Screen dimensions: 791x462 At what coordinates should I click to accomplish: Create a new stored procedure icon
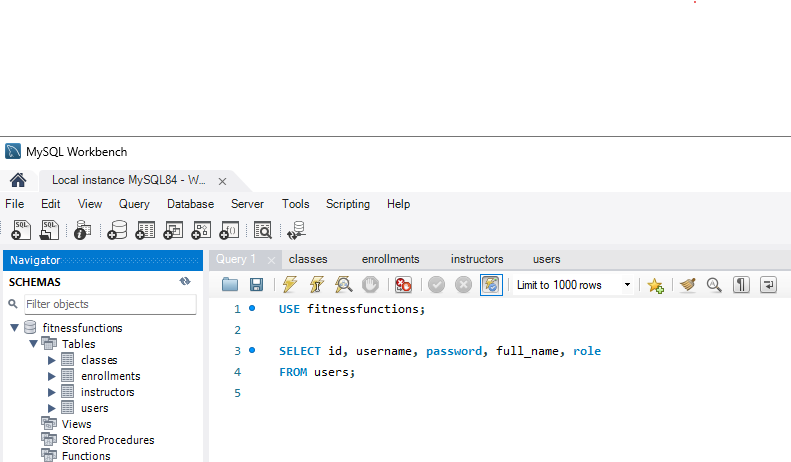click(201, 230)
